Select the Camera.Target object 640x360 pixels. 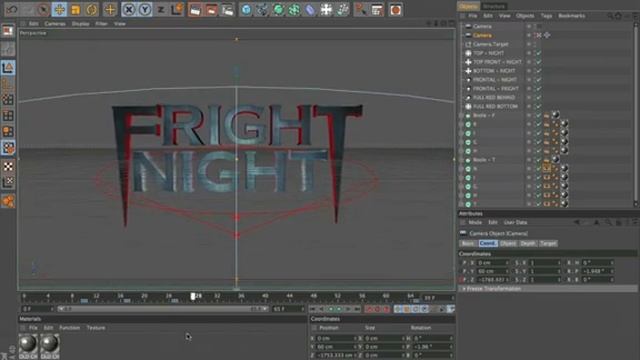[x=491, y=44]
